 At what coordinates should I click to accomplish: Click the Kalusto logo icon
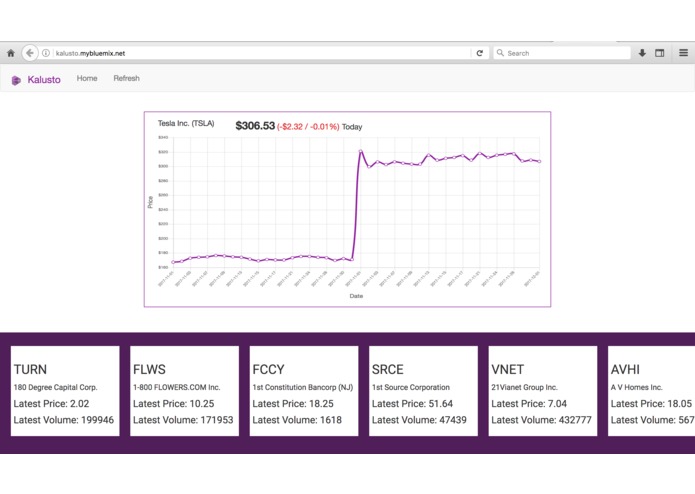tap(16, 80)
